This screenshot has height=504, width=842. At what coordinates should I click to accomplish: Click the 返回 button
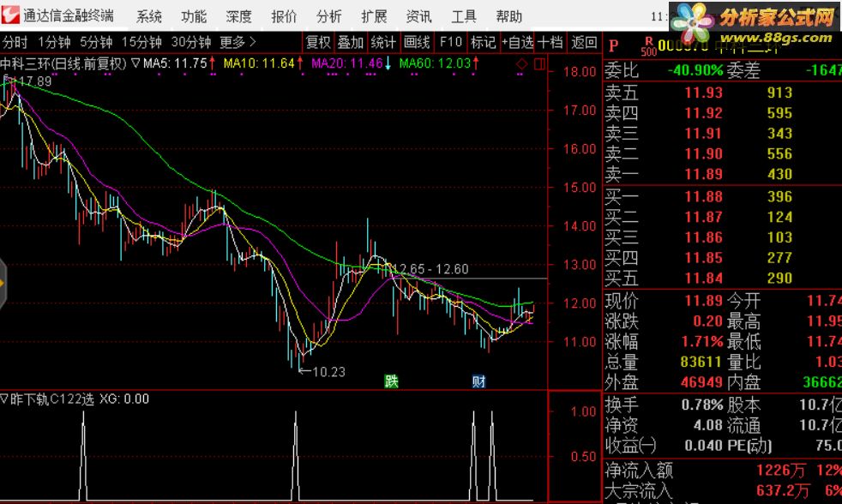click(x=584, y=42)
